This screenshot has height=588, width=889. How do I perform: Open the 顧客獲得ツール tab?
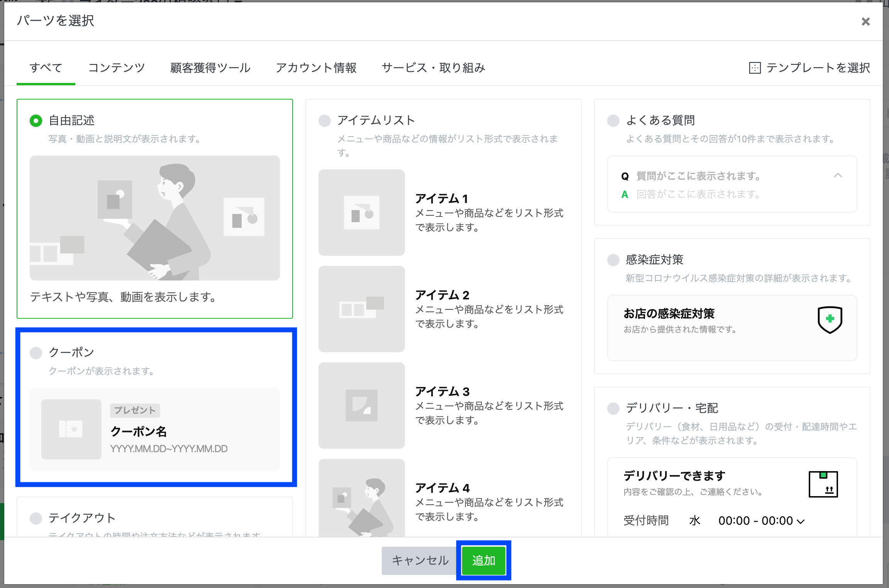click(x=210, y=68)
